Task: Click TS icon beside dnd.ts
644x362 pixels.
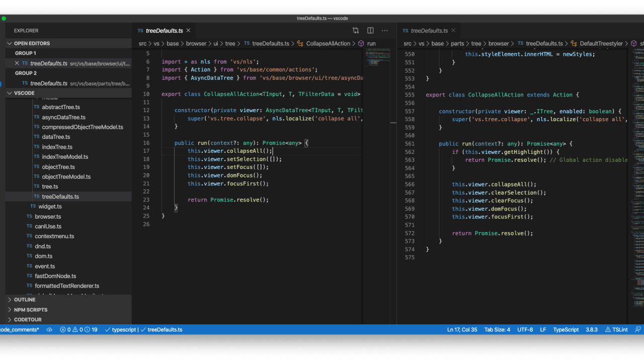Action: point(30,246)
